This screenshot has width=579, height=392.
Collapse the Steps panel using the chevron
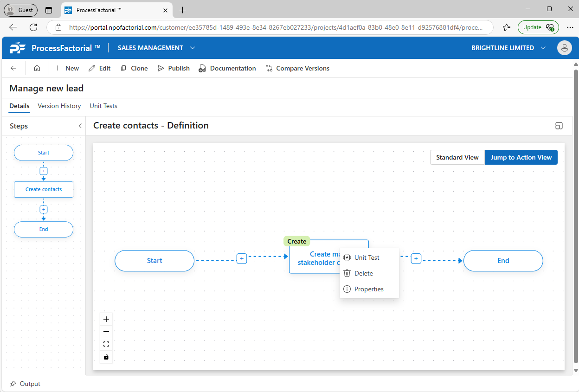click(x=80, y=126)
